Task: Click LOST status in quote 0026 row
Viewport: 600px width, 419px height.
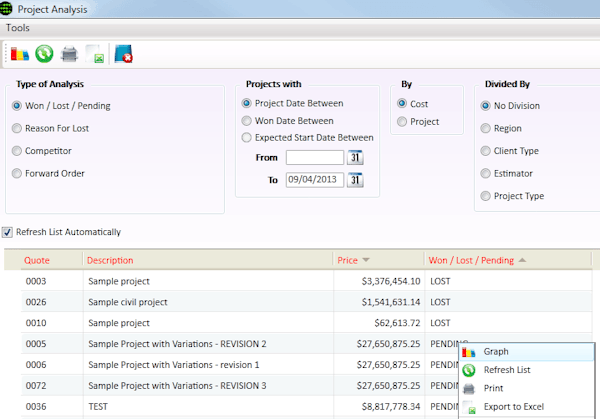Action: 440,302
